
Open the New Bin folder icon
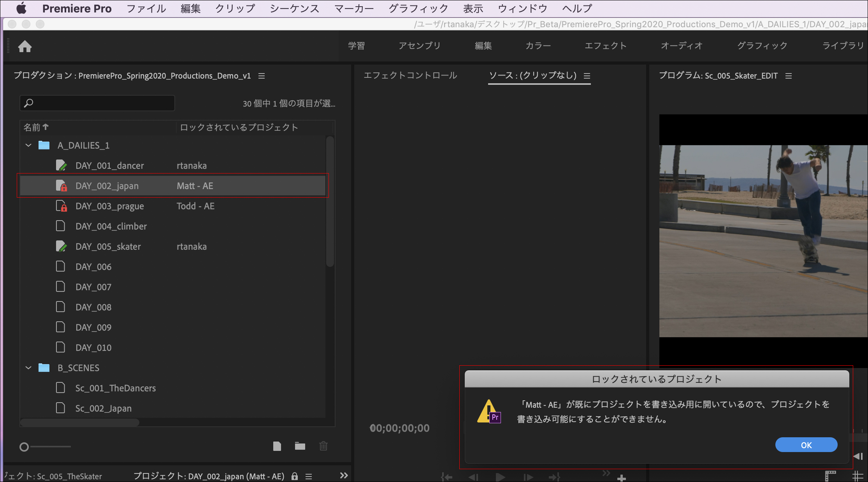[300, 446]
